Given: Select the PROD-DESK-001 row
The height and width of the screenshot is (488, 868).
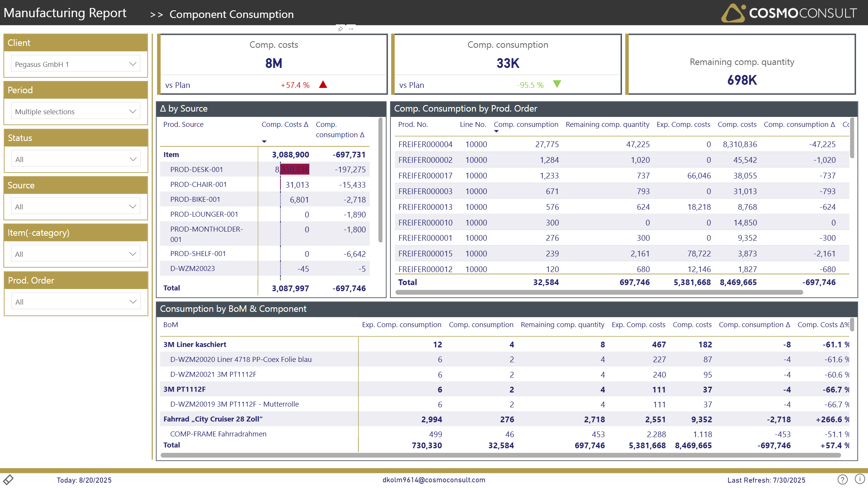Looking at the screenshot, I should [x=196, y=169].
